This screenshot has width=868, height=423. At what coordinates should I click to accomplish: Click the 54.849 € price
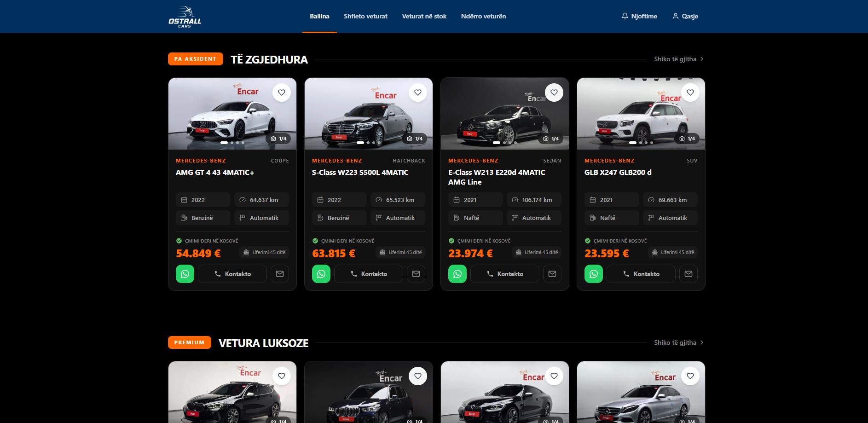tap(198, 254)
